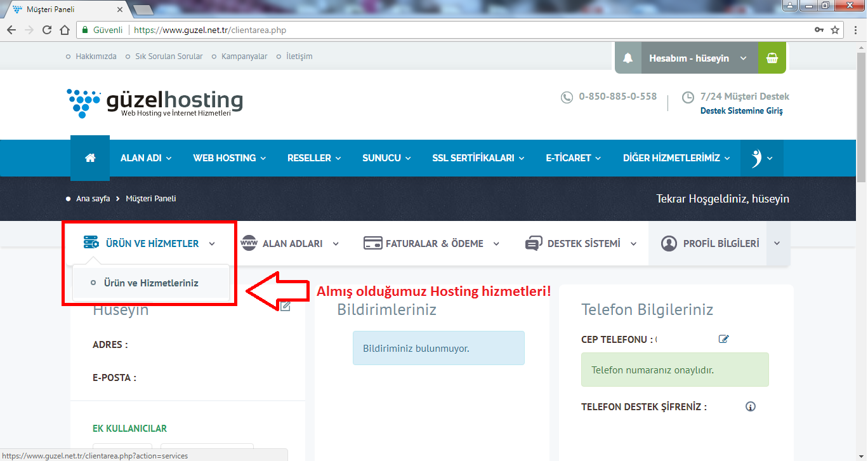Open the green shopping basket icon

[x=772, y=58]
